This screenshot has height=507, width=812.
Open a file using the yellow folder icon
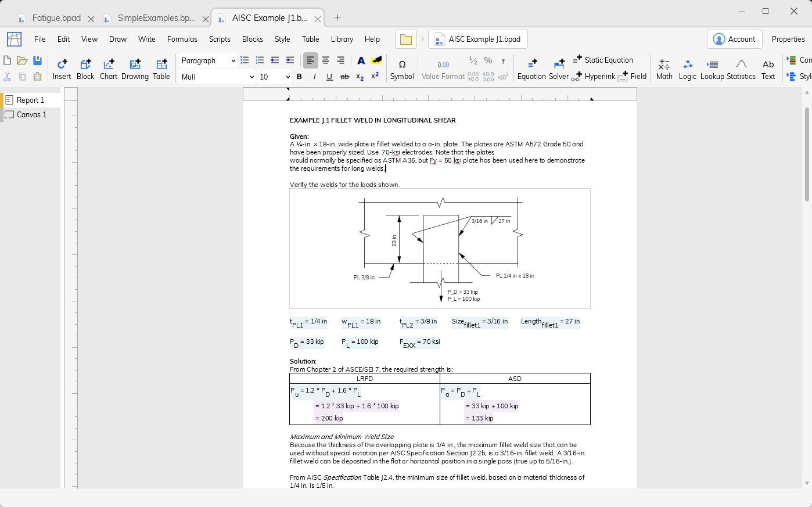pyautogui.click(x=22, y=60)
